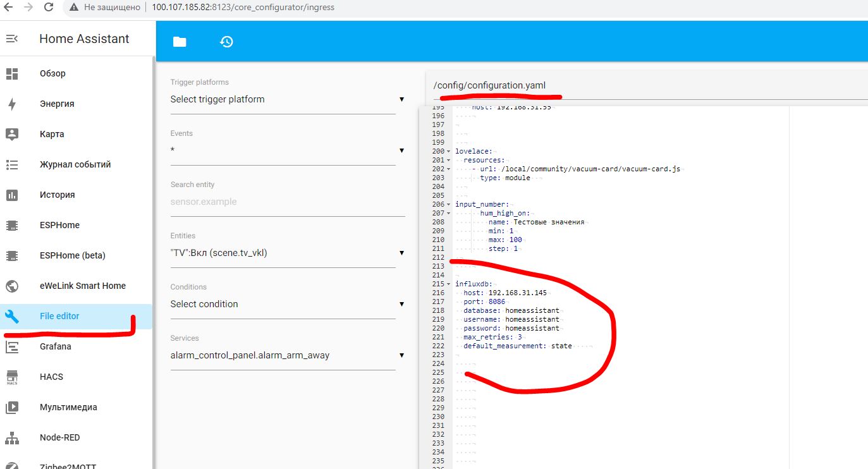Screen dimensions: 868x469
Task: Click the eWeLink globe icon
Action: click(x=12, y=286)
